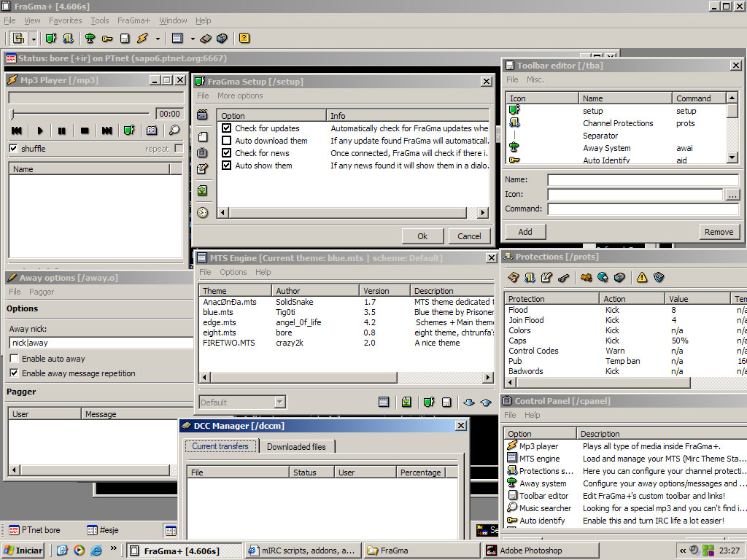The image size is (747, 560).
Task: Skip to previous track in Mp3 Player
Action: 17,131
